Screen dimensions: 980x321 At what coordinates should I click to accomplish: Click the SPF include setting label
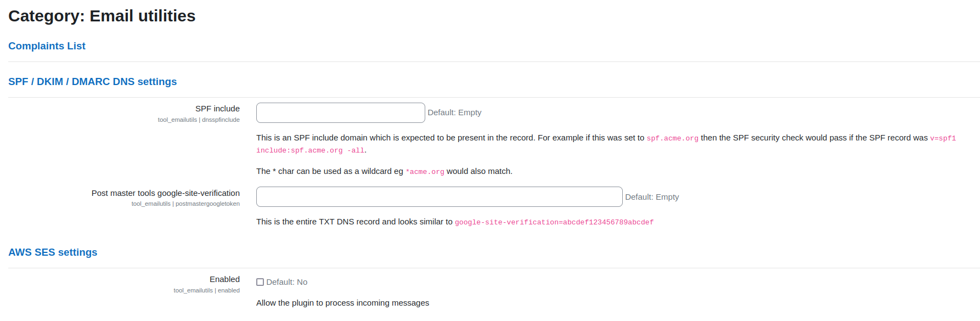(217, 109)
